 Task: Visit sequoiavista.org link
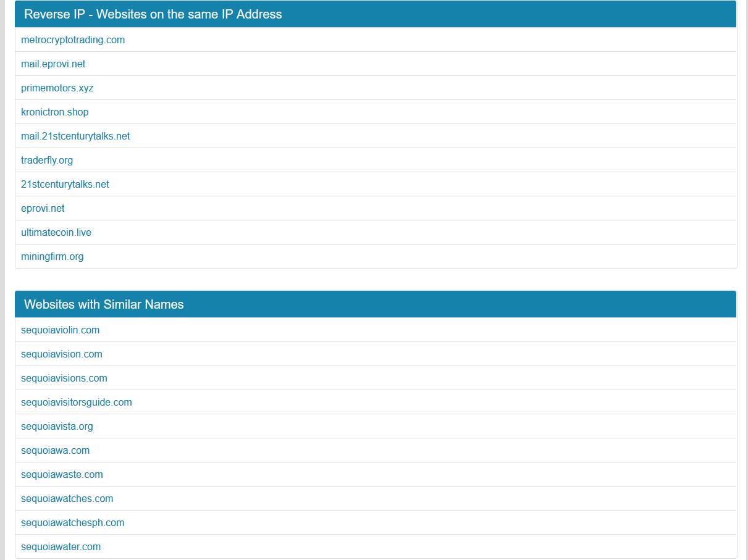click(57, 426)
